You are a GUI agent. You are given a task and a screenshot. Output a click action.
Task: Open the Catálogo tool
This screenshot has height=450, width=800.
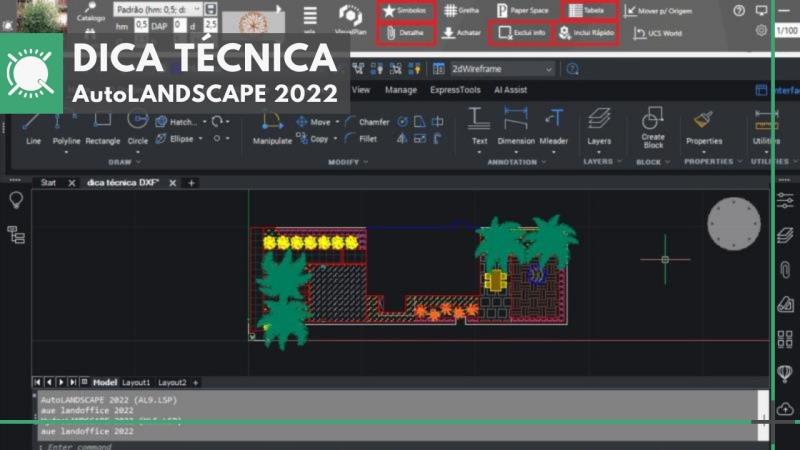(91, 11)
